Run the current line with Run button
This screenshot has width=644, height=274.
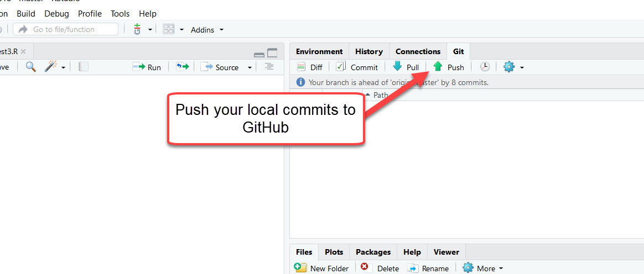coord(147,67)
